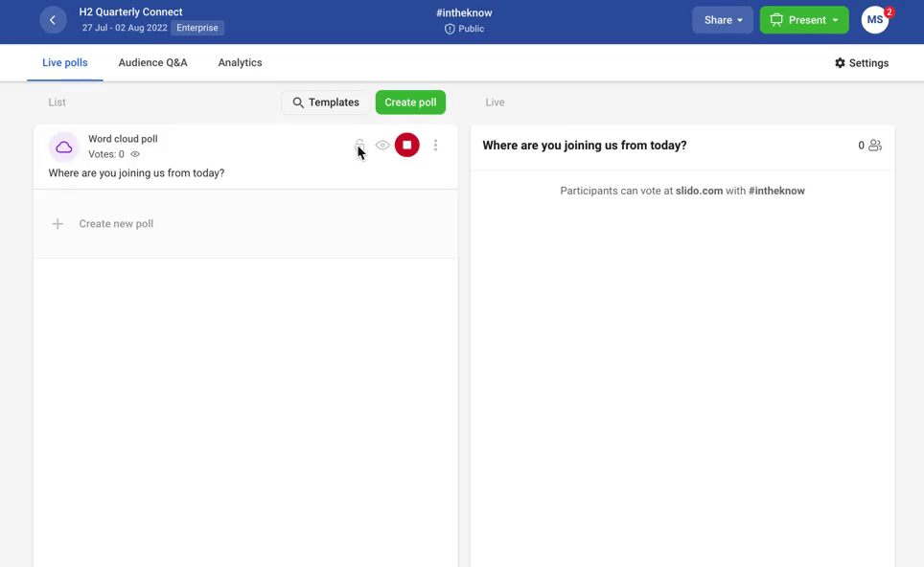Select the poll question text in the list

point(136,173)
